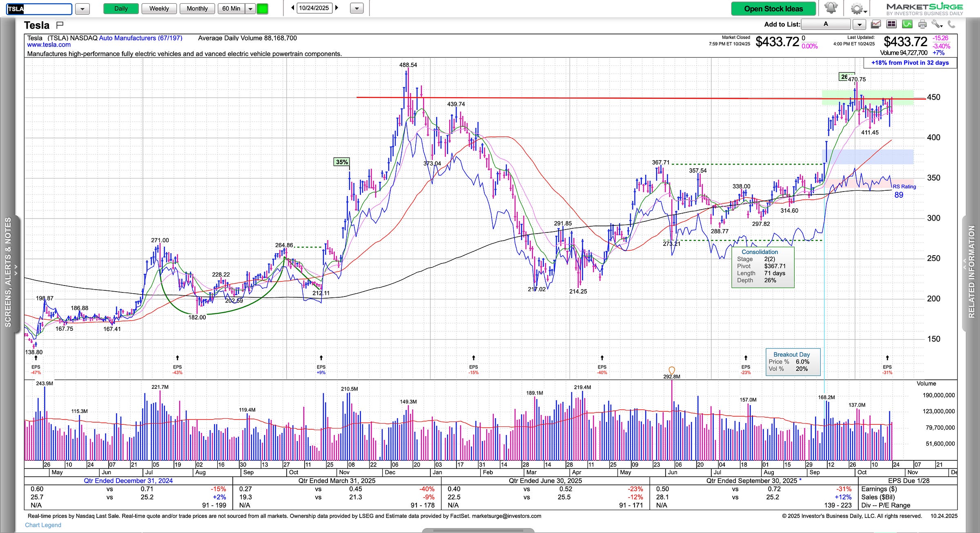Switch chart to Monthly interval
Viewport: 980px width, 533px height.
pos(197,9)
